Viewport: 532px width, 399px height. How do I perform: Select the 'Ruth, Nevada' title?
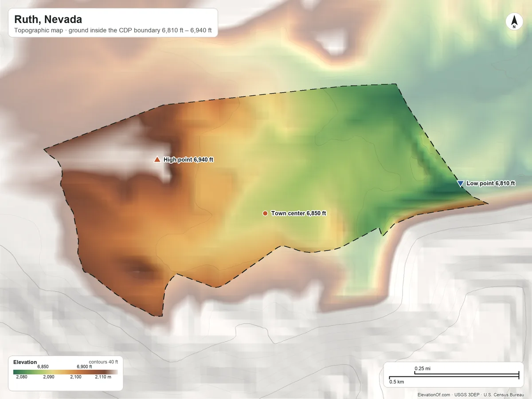(48, 20)
